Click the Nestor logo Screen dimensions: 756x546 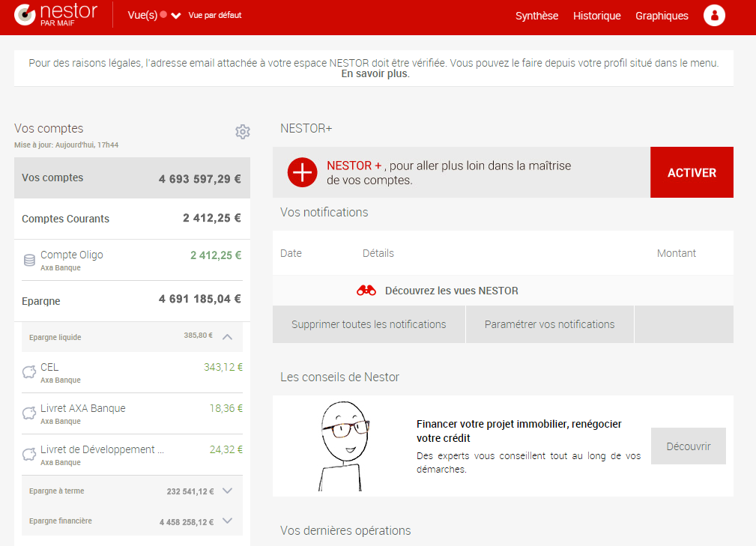click(52, 15)
